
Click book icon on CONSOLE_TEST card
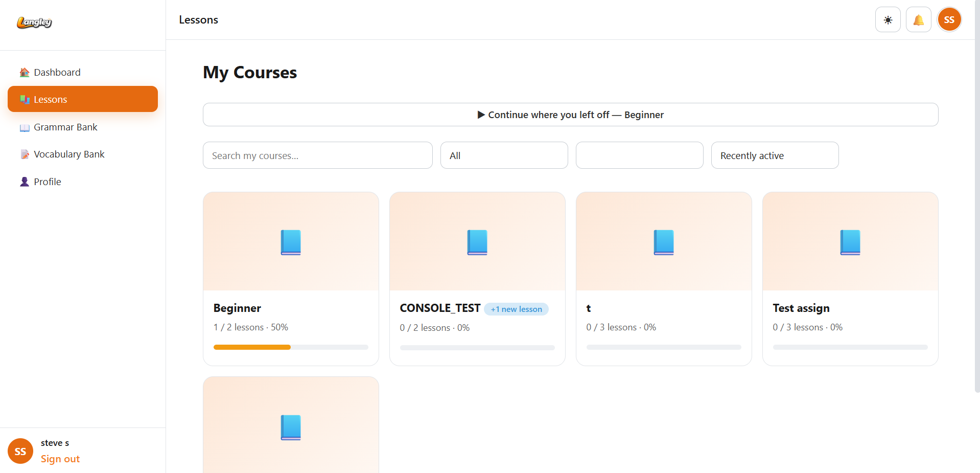(x=477, y=242)
